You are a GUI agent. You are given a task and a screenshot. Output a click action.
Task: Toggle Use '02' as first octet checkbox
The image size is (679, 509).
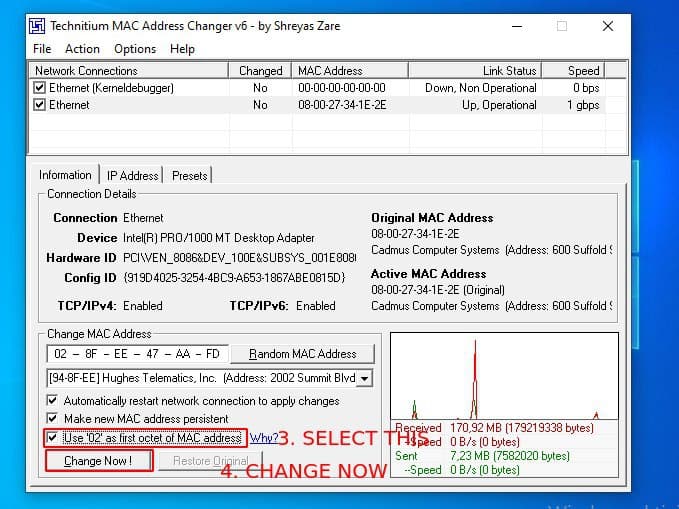(x=53, y=438)
